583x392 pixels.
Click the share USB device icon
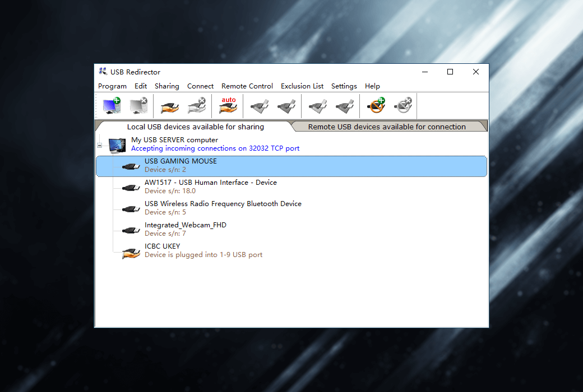[169, 105]
